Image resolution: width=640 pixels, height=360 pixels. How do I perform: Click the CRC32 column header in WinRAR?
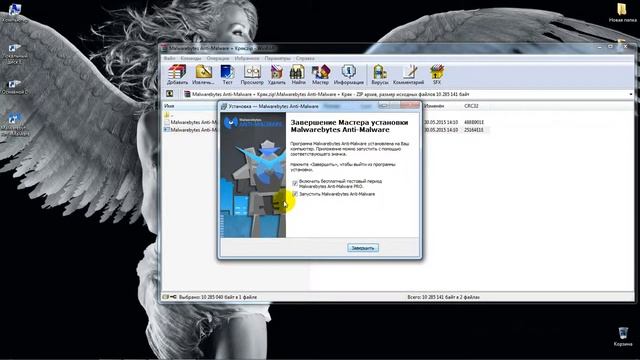point(471,106)
